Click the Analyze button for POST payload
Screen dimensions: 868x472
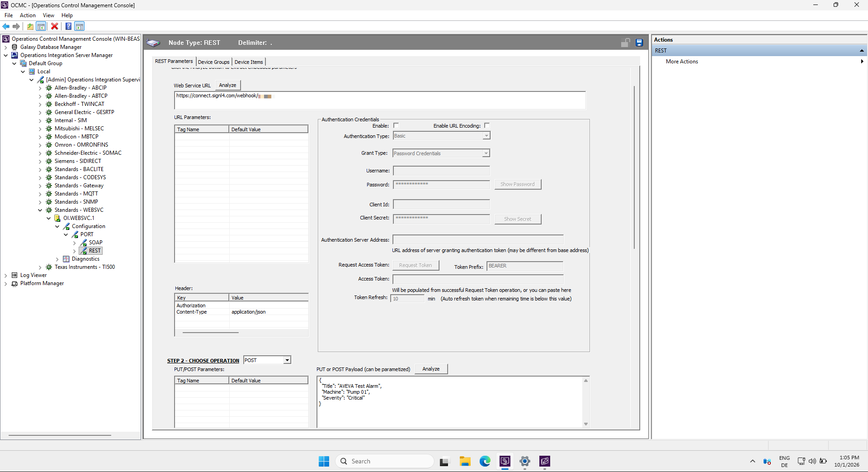[x=431, y=369]
